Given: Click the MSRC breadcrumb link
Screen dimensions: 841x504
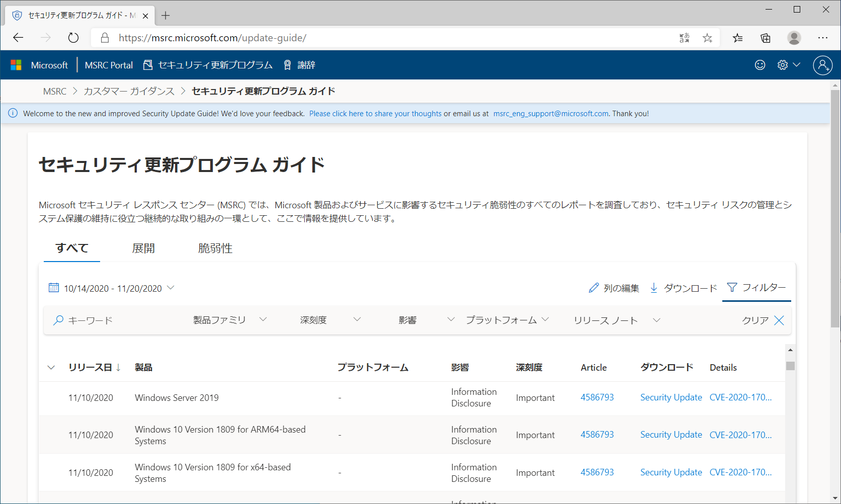Looking at the screenshot, I should (55, 91).
